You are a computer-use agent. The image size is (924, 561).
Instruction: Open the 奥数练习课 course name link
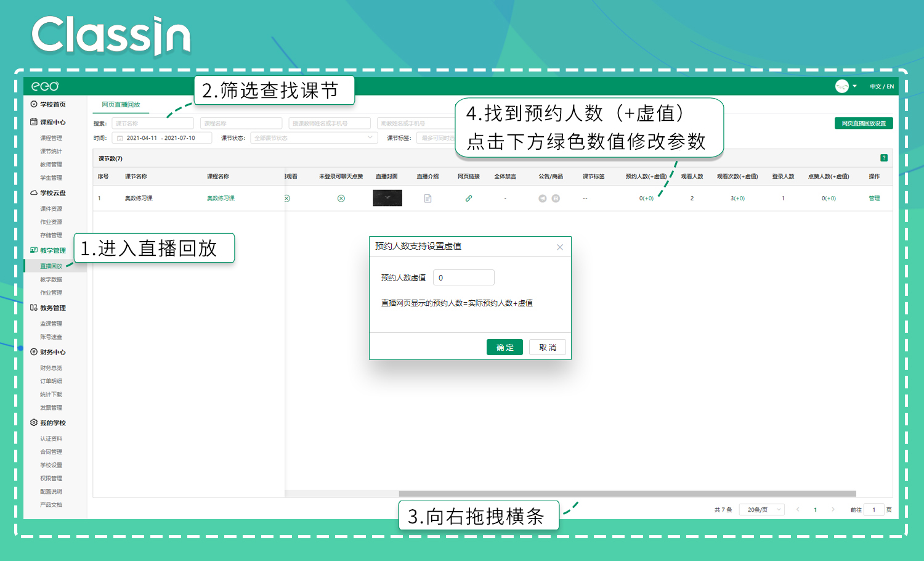[x=221, y=199]
